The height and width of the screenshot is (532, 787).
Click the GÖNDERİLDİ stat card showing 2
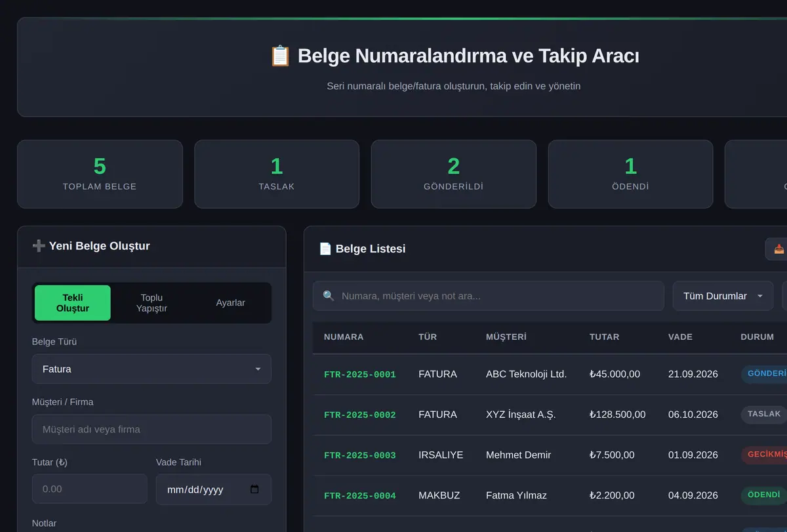[x=454, y=174]
